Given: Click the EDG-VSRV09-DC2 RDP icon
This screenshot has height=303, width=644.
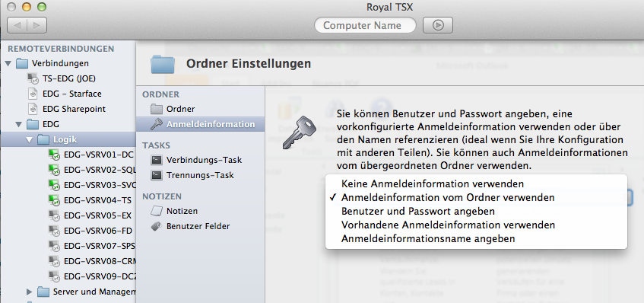Looking at the screenshot, I should [54, 276].
